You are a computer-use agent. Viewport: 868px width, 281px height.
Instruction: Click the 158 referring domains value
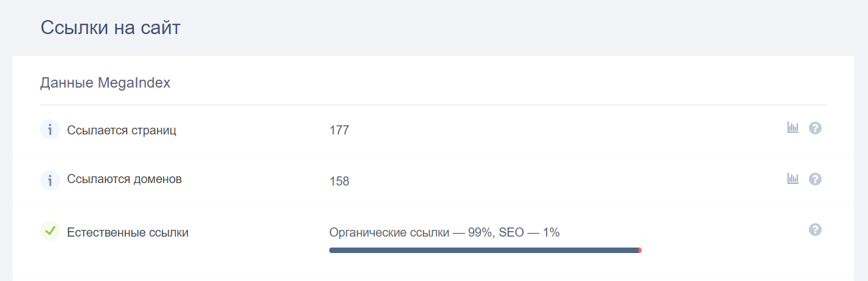339,181
